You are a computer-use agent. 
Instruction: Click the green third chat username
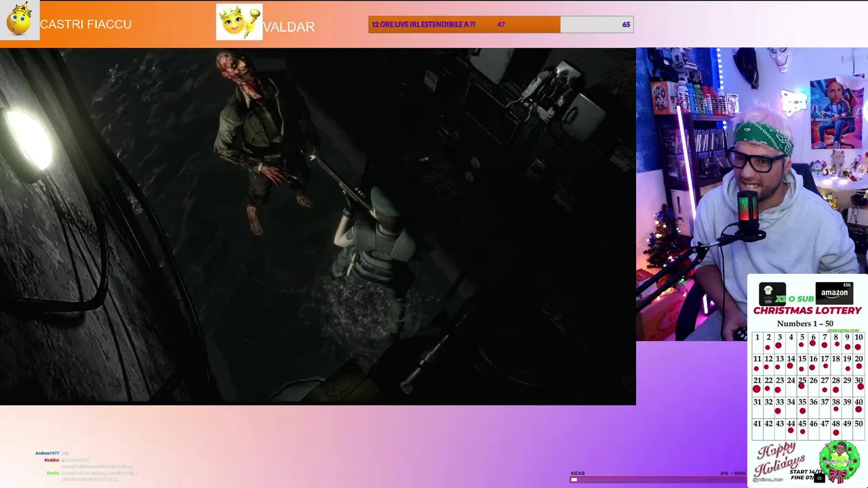[53, 472]
